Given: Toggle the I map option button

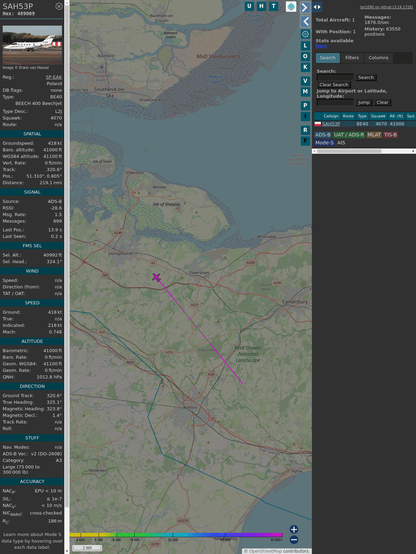Looking at the screenshot, I should 305,116.
